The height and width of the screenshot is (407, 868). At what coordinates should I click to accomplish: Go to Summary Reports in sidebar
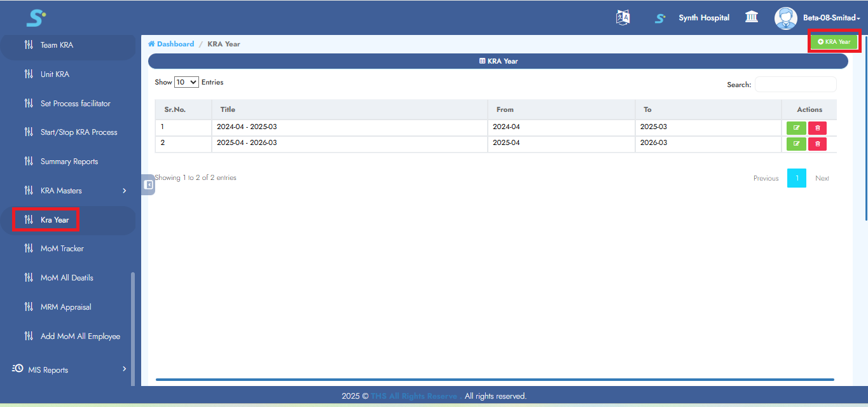pyautogui.click(x=69, y=162)
